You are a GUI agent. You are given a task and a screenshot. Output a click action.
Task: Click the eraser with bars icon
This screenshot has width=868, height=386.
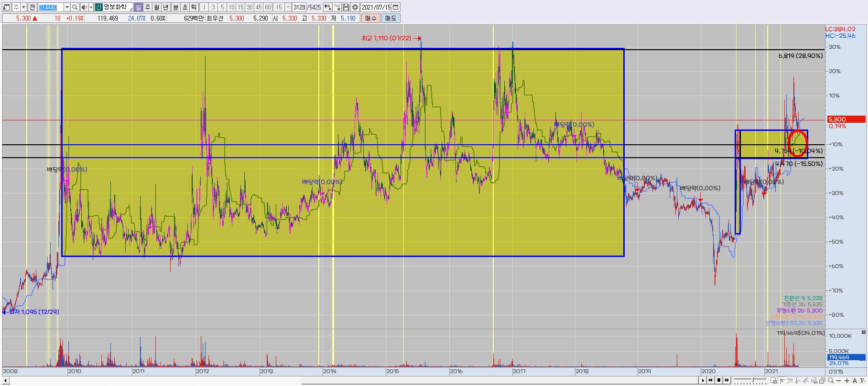814,381
